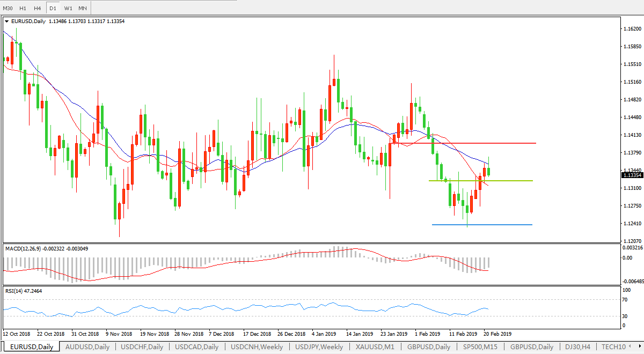The height and width of the screenshot is (354, 644).
Task: Switch to SP500,M15 chart tab
Action: (480, 347)
